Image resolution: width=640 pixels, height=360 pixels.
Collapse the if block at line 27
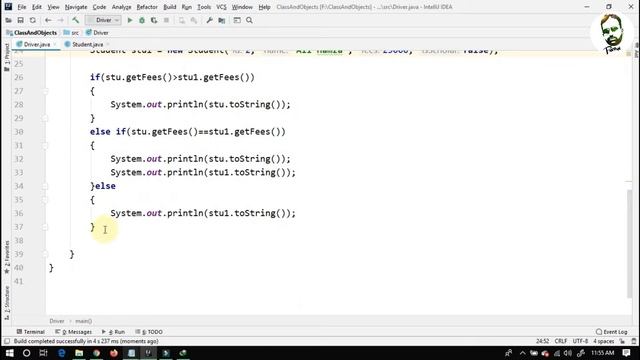[x=45, y=91]
